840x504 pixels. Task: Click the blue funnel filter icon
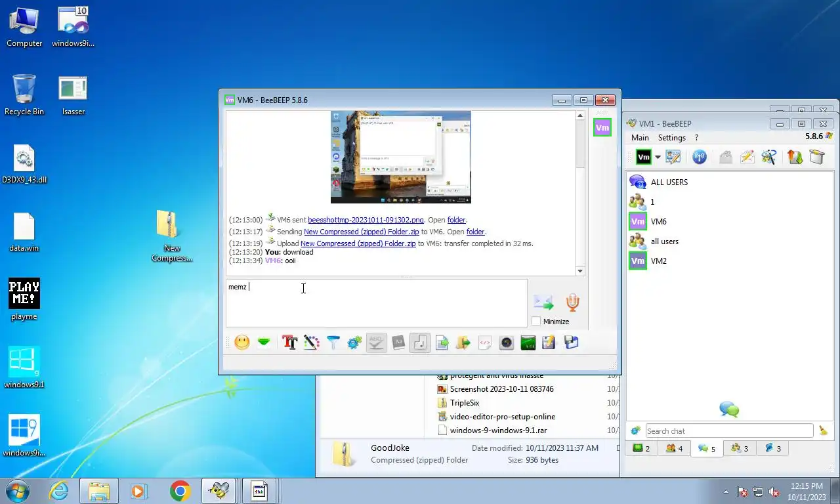(333, 343)
